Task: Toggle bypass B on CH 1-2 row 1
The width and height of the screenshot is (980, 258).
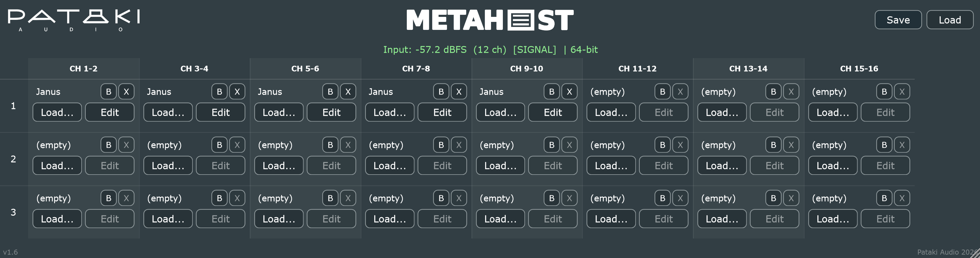Action: click(108, 92)
